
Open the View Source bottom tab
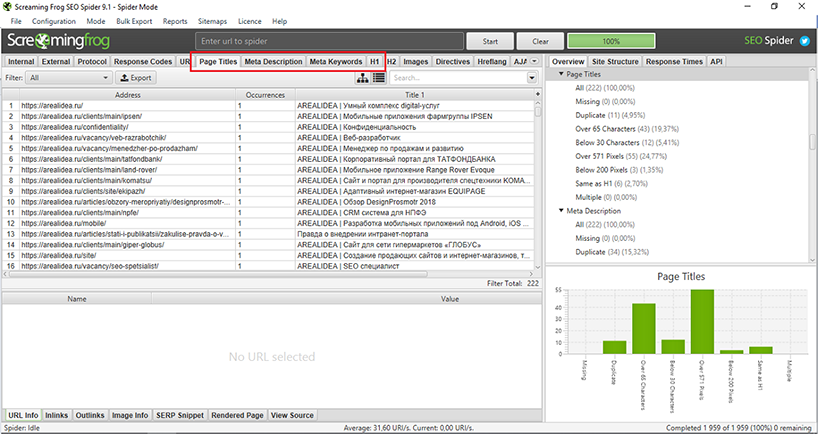click(x=292, y=415)
